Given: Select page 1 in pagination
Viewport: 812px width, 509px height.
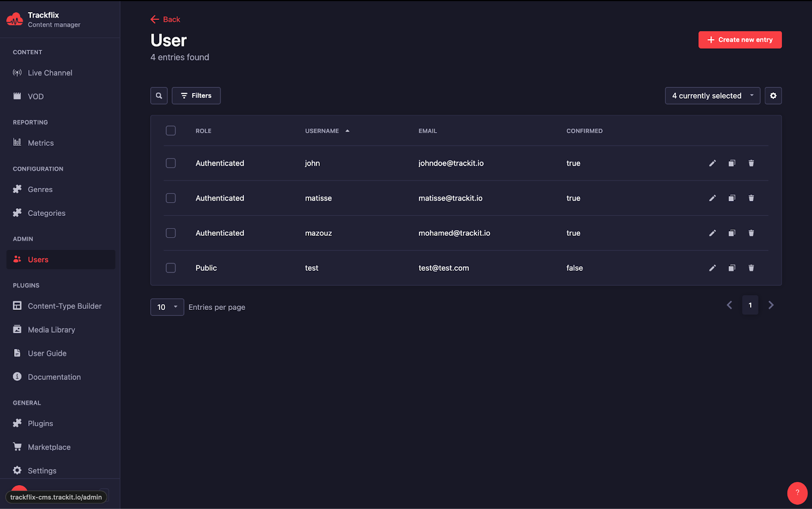Looking at the screenshot, I should 750,305.
